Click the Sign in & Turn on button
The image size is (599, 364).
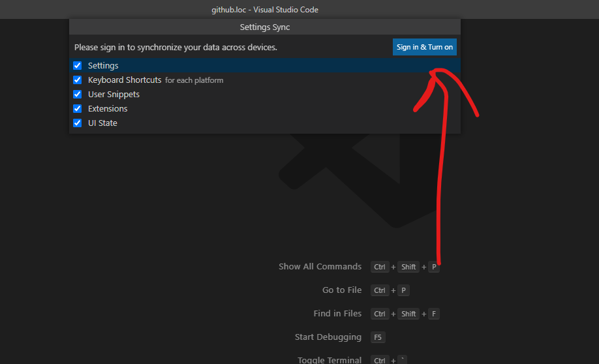click(424, 47)
